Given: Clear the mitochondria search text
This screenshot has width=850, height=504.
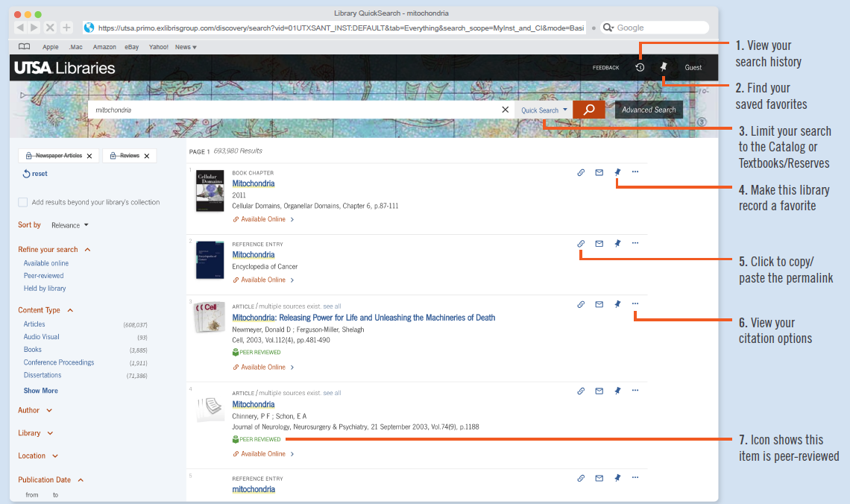Looking at the screenshot, I should 506,110.
